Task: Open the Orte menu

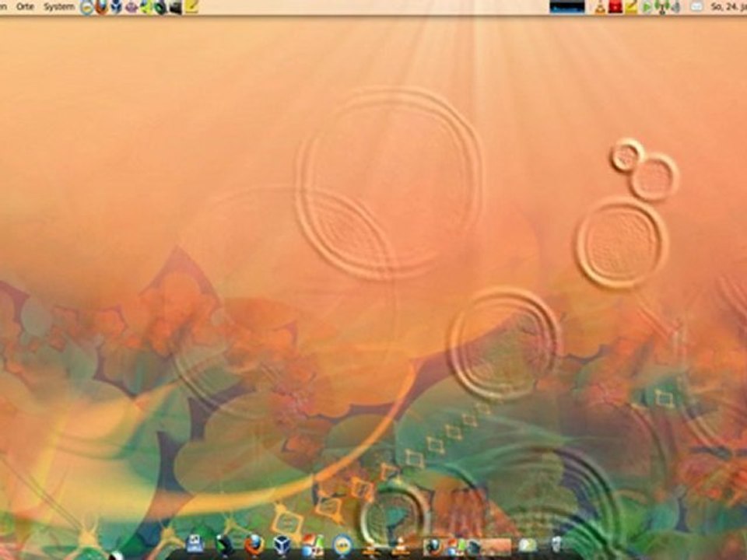Action: [25, 7]
